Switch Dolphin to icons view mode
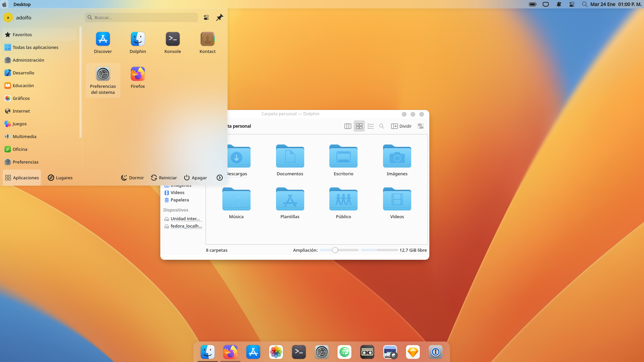644x362 pixels. pos(359,126)
